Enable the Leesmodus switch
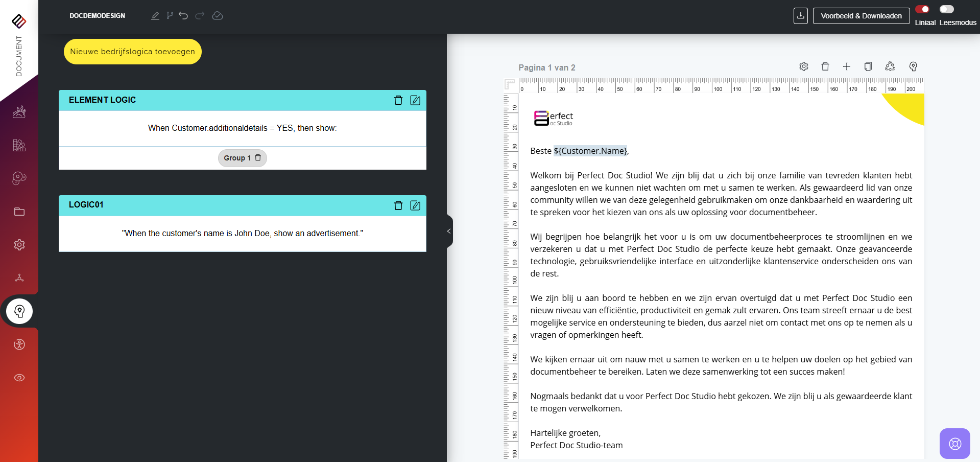This screenshot has height=462, width=980. point(946,9)
